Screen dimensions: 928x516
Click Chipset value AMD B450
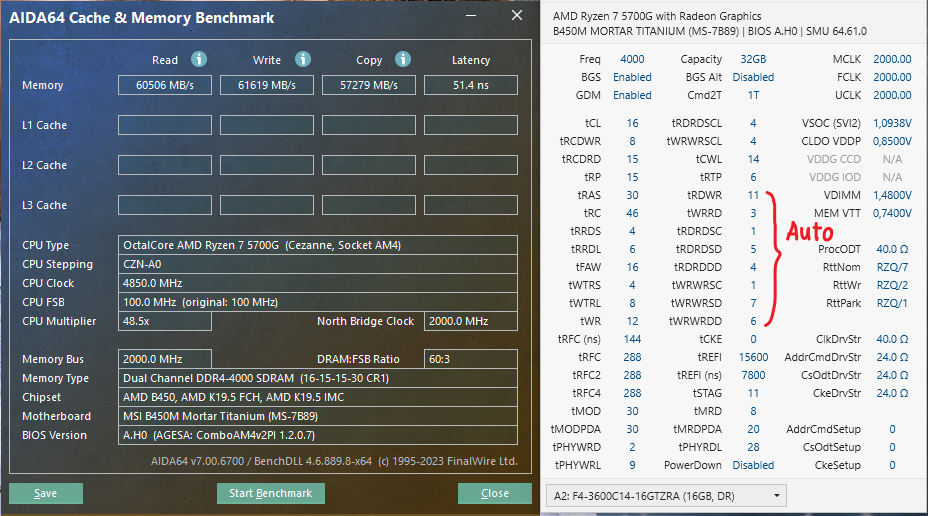[318, 397]
